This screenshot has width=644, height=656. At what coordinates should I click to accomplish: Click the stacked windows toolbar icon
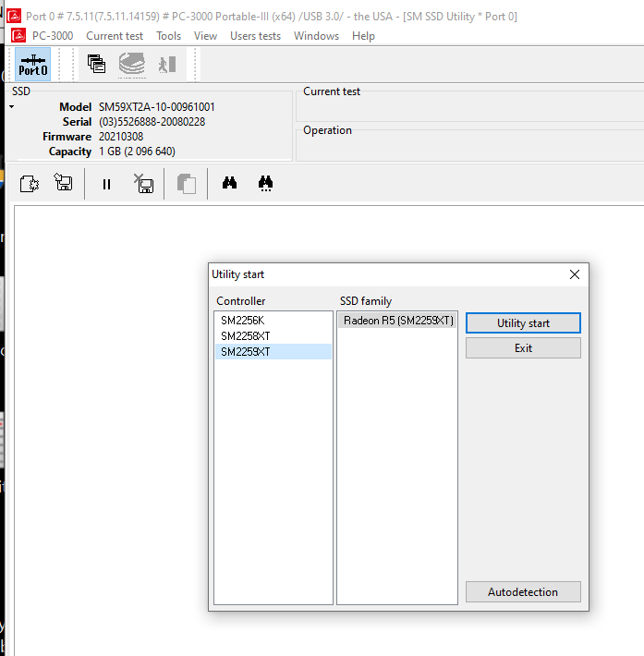(x=96, y=64)
